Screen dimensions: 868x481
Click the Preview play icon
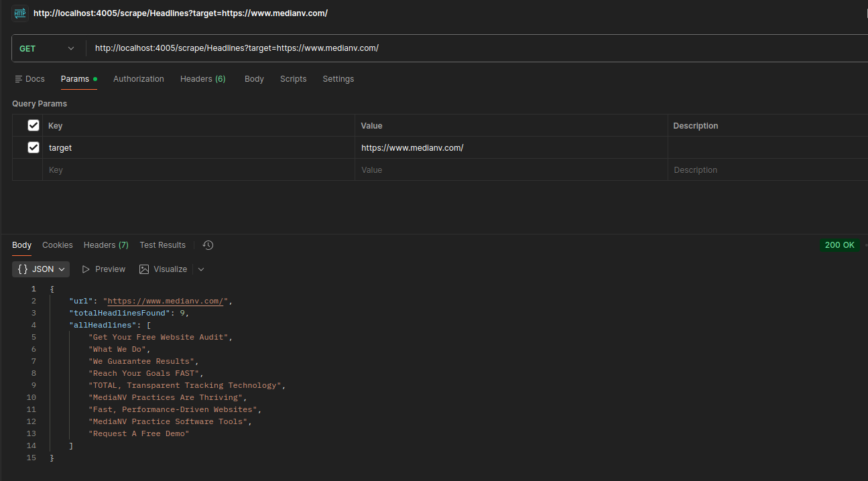(86, 269)
